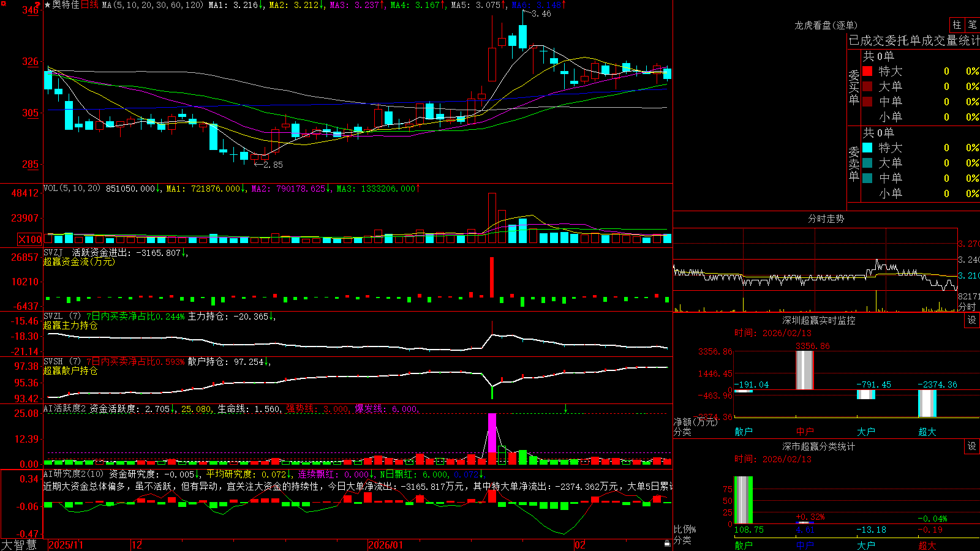Open the red question mark help icon

tap(38, 5)
